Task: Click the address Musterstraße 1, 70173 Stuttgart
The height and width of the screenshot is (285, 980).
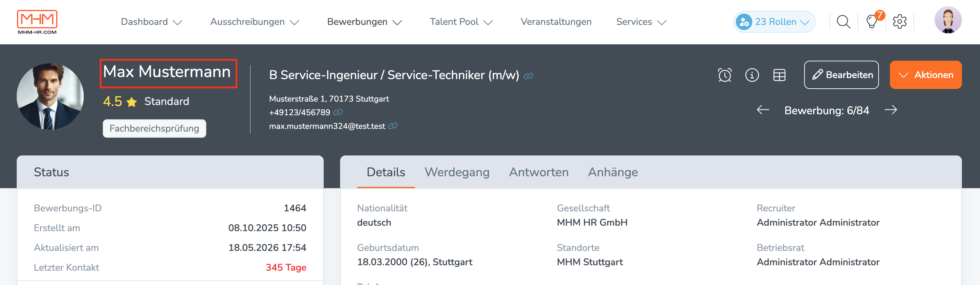Action: pyautogui.click(x=329, y=99)
